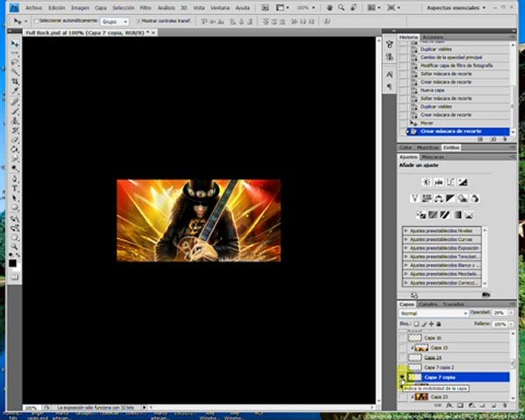525x420 pixels.
Task: Add a Channel Mixer adjustment
Action: [x=474, y=198]
